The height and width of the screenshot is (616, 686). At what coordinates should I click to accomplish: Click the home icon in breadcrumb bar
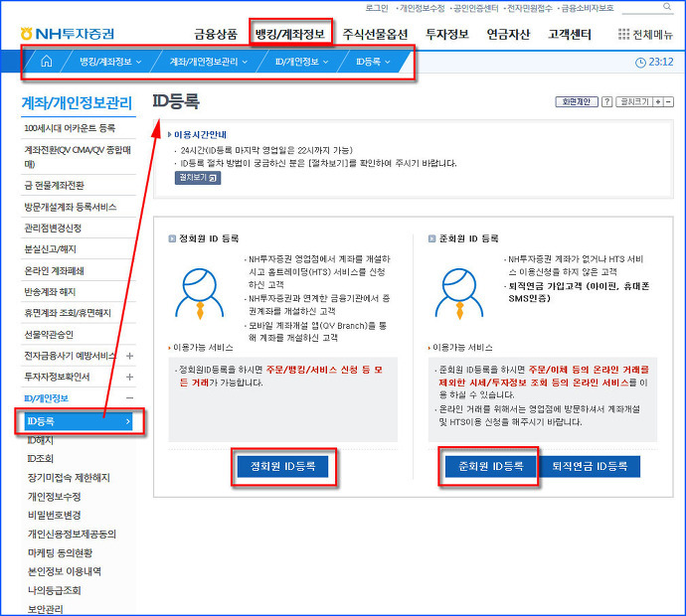coord(47,62)
